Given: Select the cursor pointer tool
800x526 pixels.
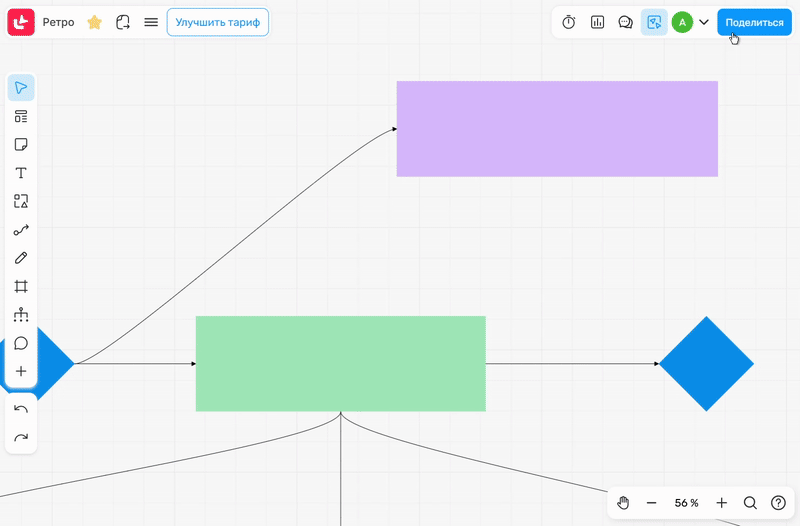Looking at the screenshot, I should click(21, 88).
